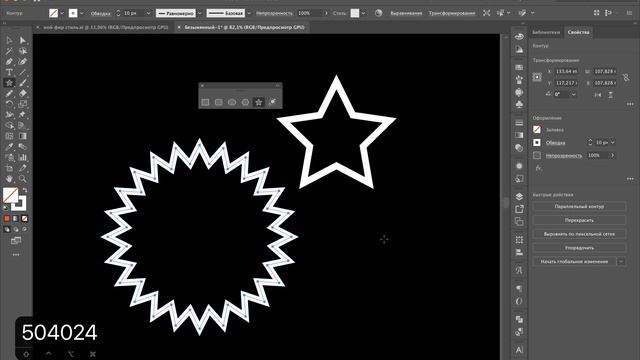Select the Scale tool
Viewport: 640px width, 360px height.
tap(23, 104)
